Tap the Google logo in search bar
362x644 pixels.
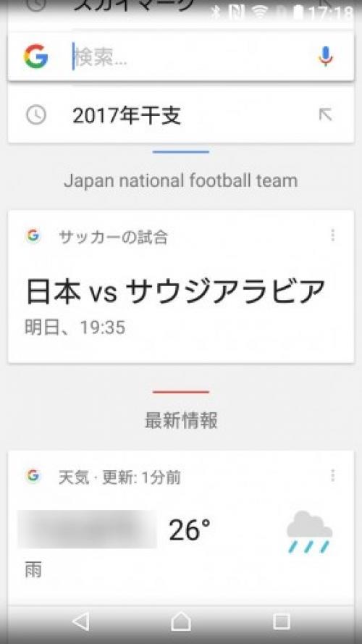coord(36,57)
